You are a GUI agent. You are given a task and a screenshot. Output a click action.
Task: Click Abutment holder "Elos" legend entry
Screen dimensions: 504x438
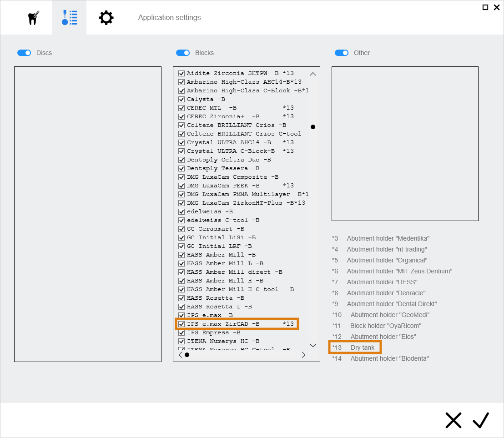pyautogui.click(x=383, y=337)
